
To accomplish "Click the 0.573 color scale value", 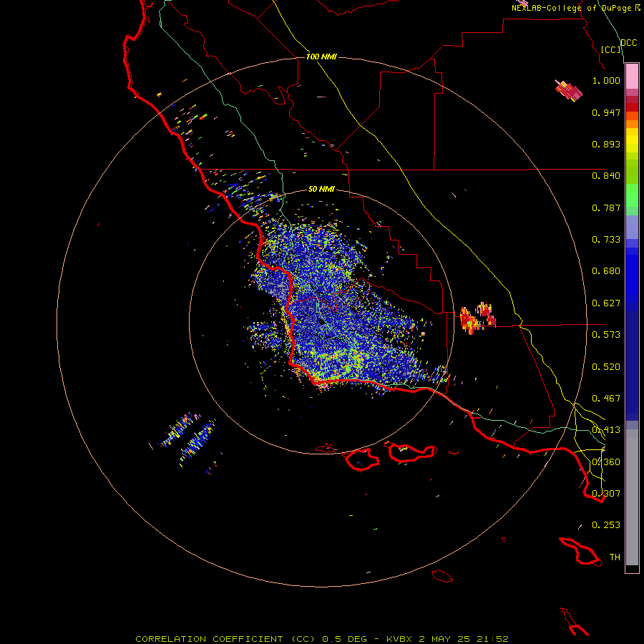I will pos(606,335).
